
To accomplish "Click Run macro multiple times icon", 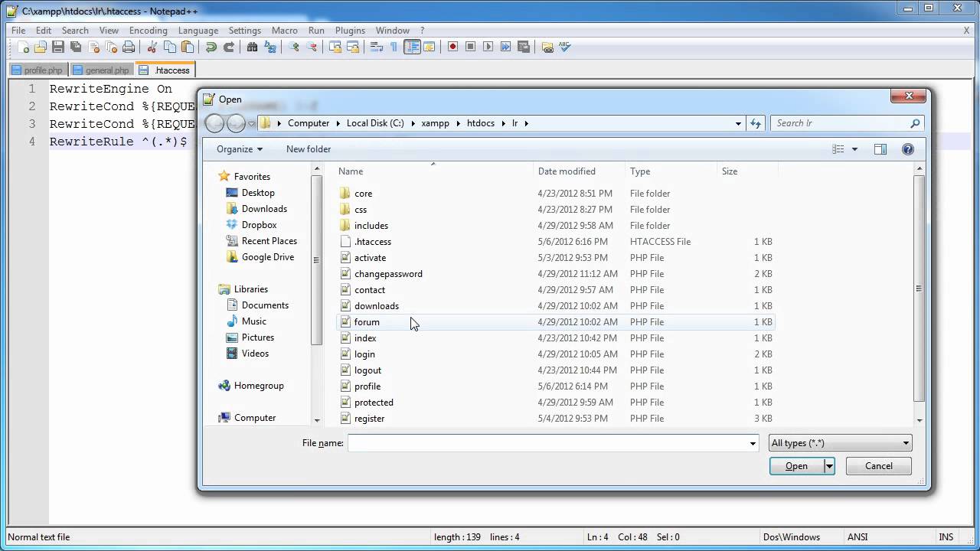I will 506,47.
